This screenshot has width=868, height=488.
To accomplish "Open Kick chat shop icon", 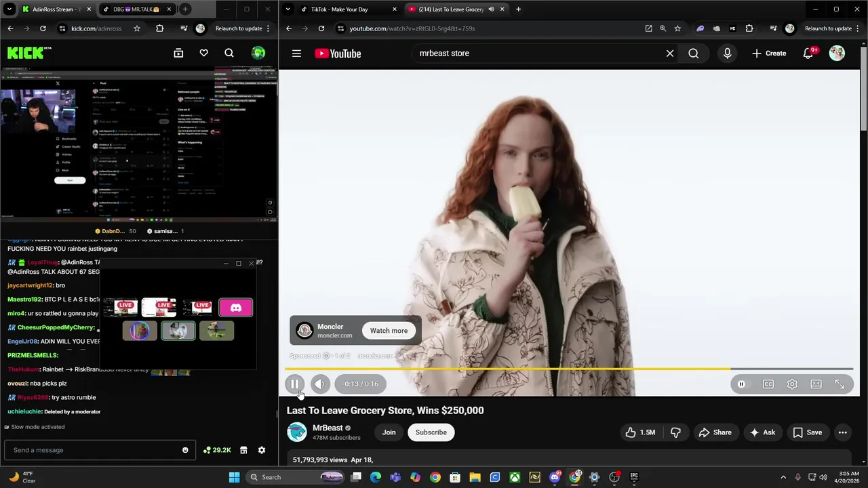I will click(x=243, y=450).
